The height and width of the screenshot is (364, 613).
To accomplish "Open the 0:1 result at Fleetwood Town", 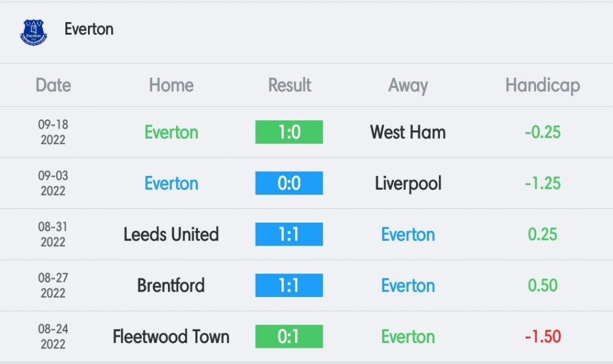I will click(x=289, y=336).
